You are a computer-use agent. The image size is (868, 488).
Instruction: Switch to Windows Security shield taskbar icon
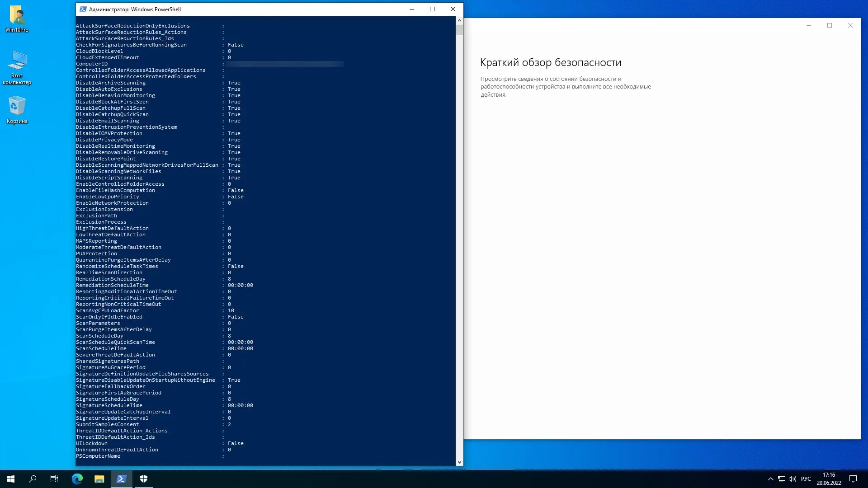(143, 479)
